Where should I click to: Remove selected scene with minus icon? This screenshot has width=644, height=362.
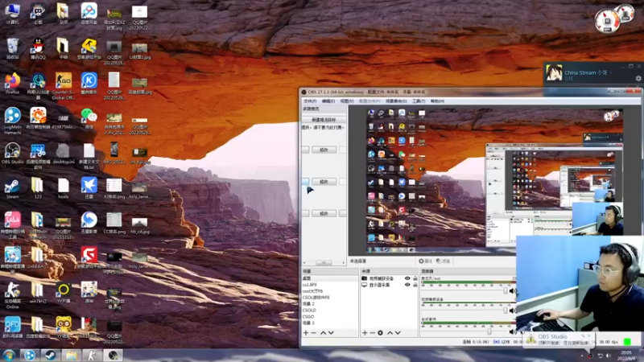[314, 333]
